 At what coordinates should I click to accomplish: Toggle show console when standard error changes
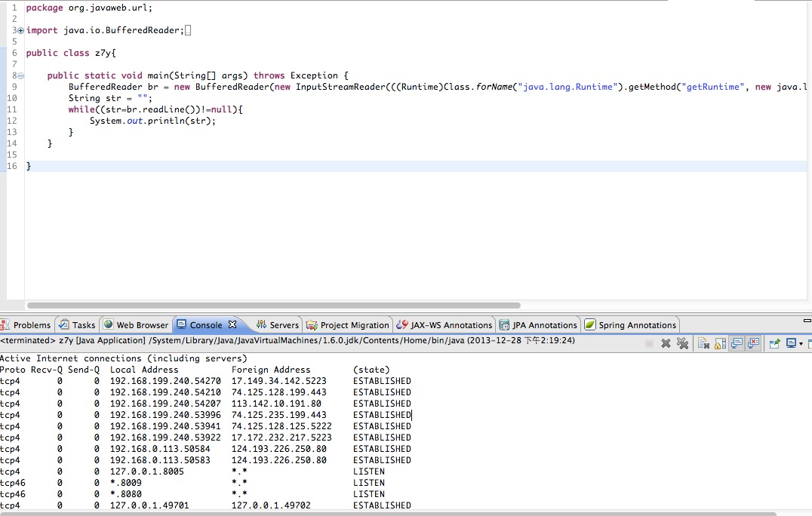click(x=753, y=343)
